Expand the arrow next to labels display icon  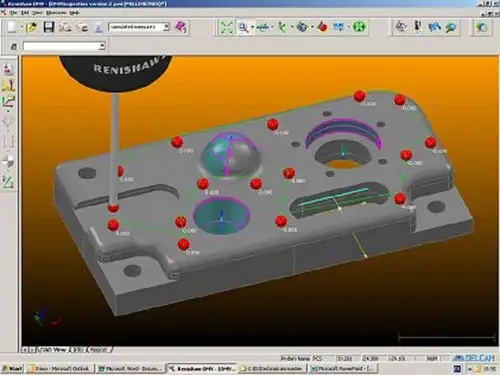pyautogui.click(x=349, y=27)
